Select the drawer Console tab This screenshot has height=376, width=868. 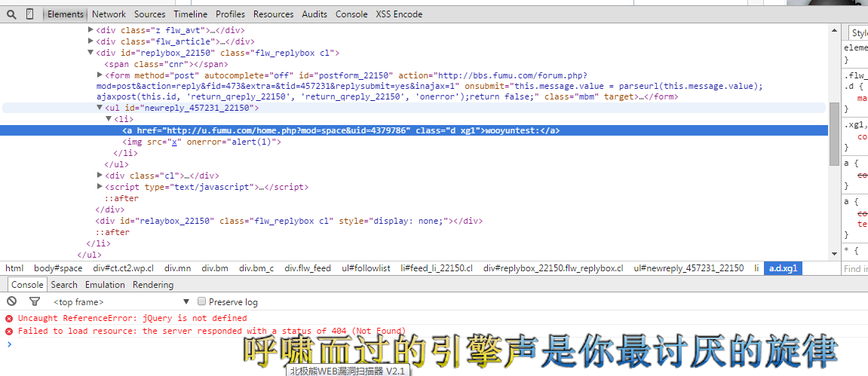[x=27, y=285]
